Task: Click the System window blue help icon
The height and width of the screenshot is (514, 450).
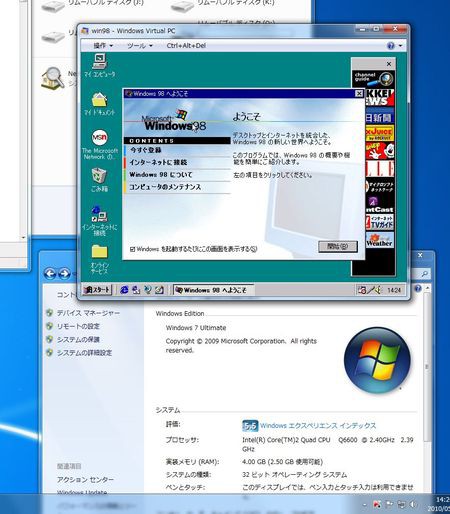Action: (418, 288)
